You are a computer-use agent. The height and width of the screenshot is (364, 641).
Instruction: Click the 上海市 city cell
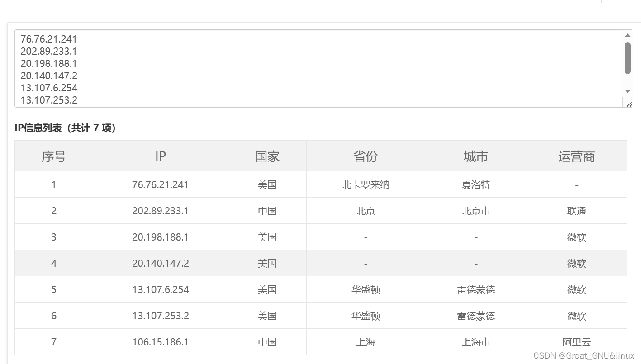(476, 342)
